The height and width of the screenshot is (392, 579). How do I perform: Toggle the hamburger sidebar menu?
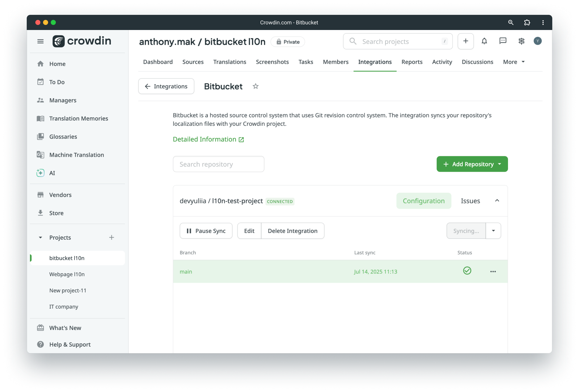point(40,41)
